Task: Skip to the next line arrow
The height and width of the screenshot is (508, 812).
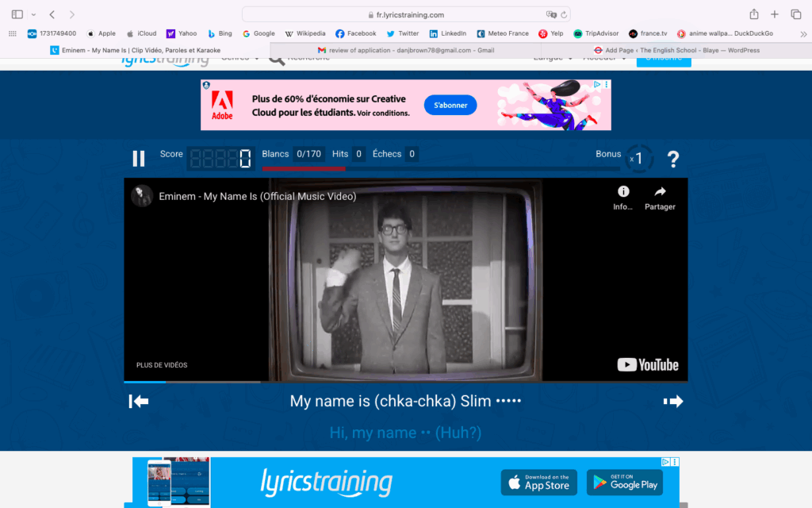Action: tap(673, 401)
